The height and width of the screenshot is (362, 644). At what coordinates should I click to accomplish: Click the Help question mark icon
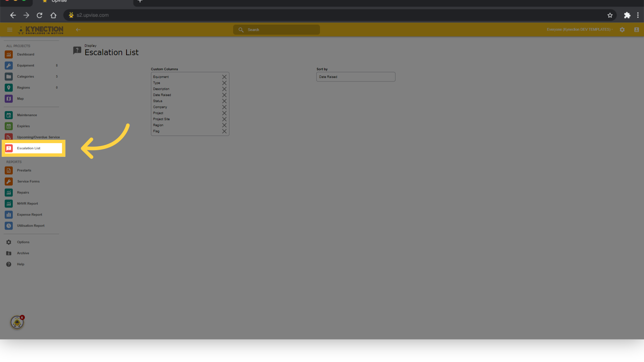click(x=9, y=264)
